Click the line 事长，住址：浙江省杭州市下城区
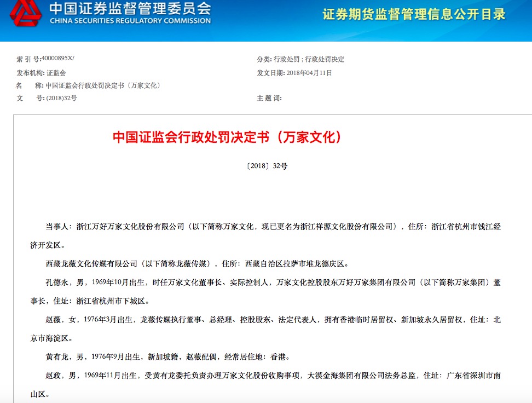 (x=90, y=301)
